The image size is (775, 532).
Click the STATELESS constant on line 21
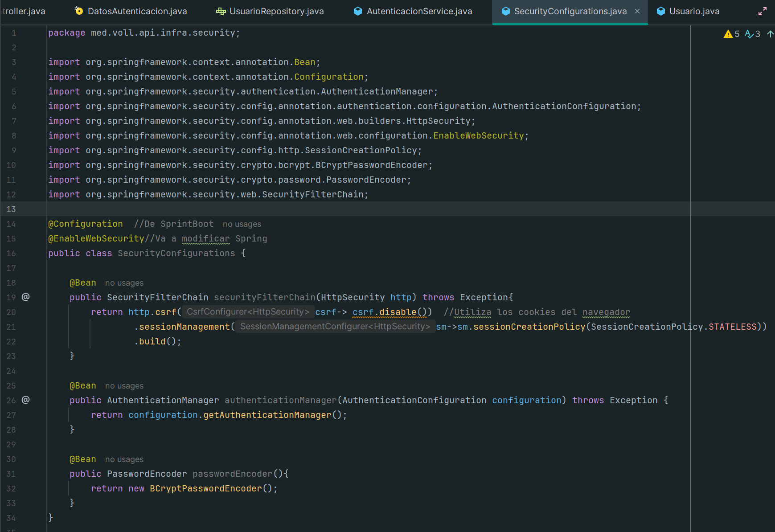[733, 327]
